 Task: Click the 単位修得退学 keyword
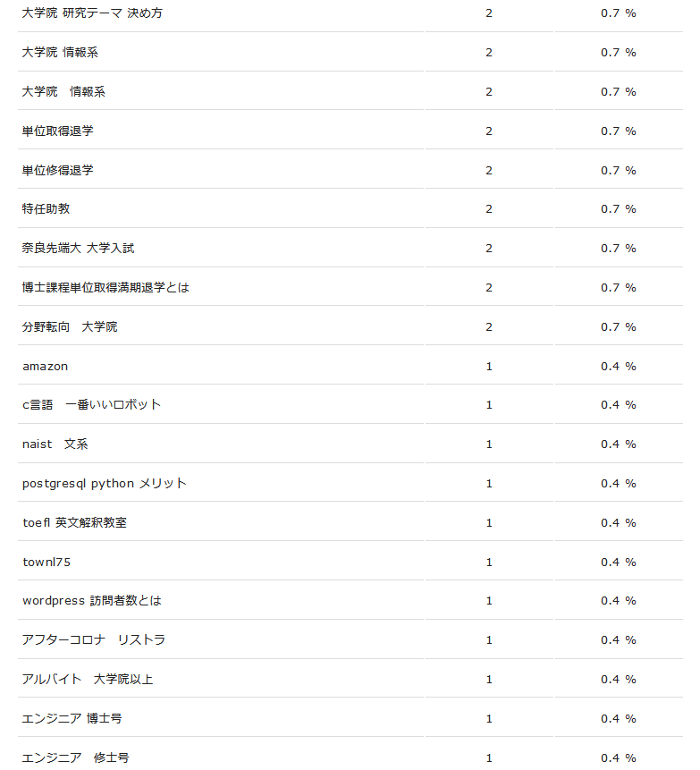tap(57, 170)
